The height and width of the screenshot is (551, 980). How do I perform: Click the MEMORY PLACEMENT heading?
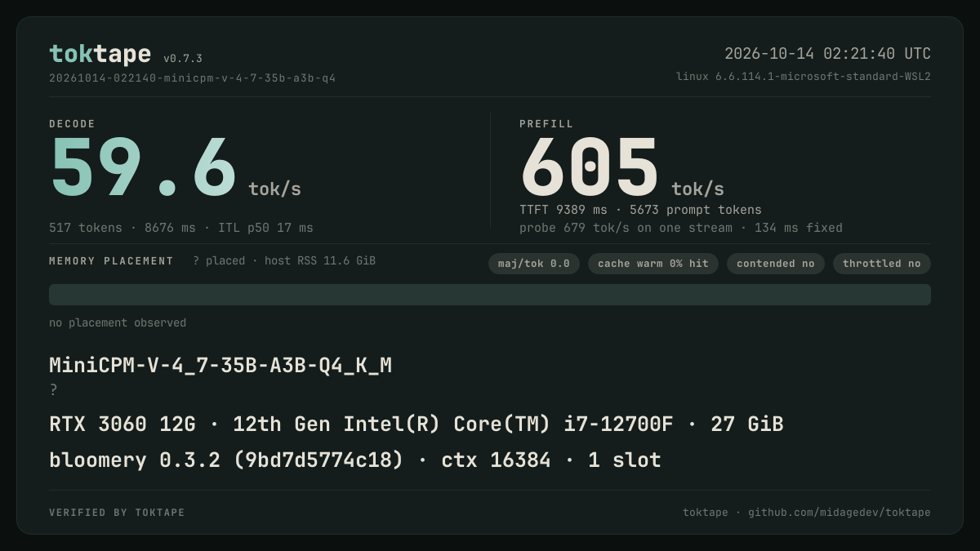coord(111,261)
